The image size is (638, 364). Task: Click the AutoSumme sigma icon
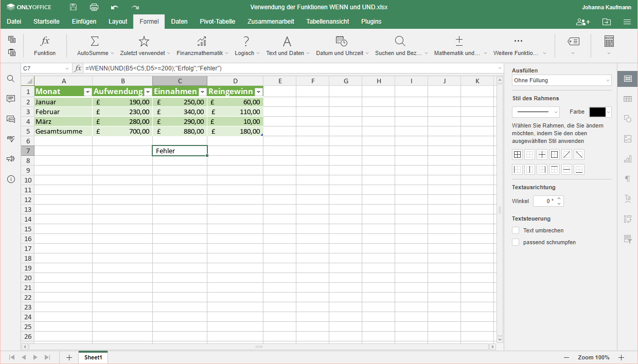pyautogui.click(x=95, y=41)
